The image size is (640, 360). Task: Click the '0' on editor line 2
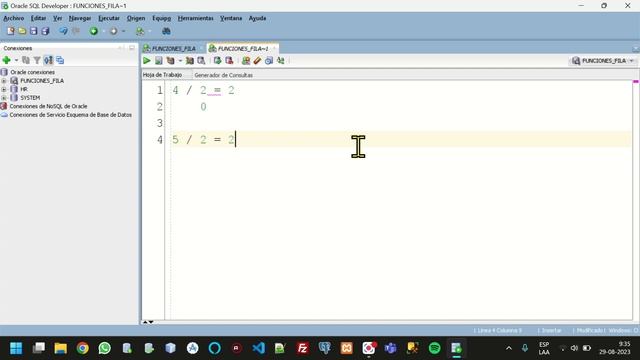tap(203, 107)
